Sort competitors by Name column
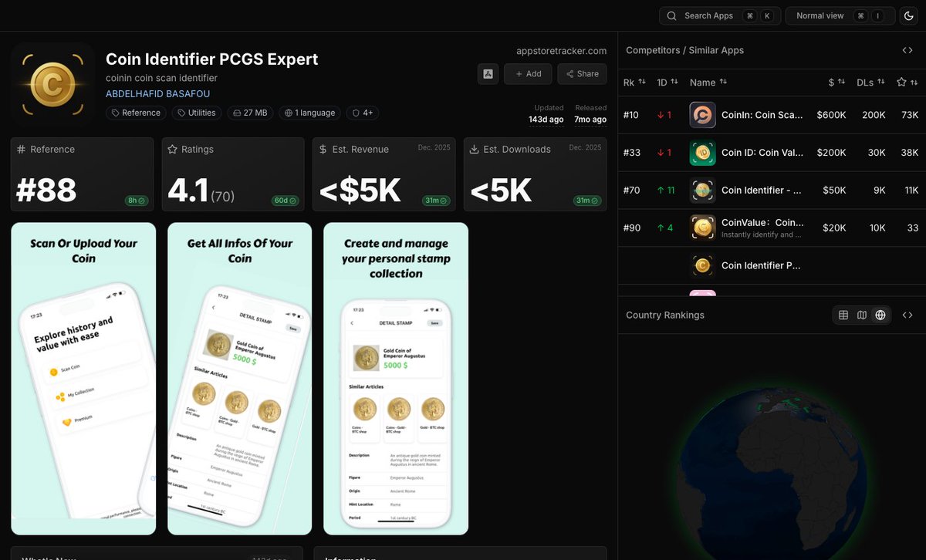The width and height of the screenshot is (926, 560). [x=708, y=82]
